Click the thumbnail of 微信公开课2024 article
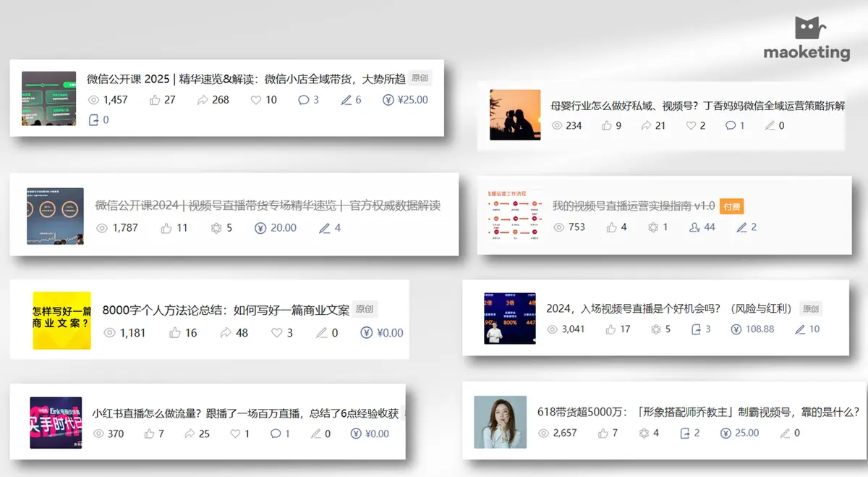Screen dimensions: 868x477 (x=56, y=216)
